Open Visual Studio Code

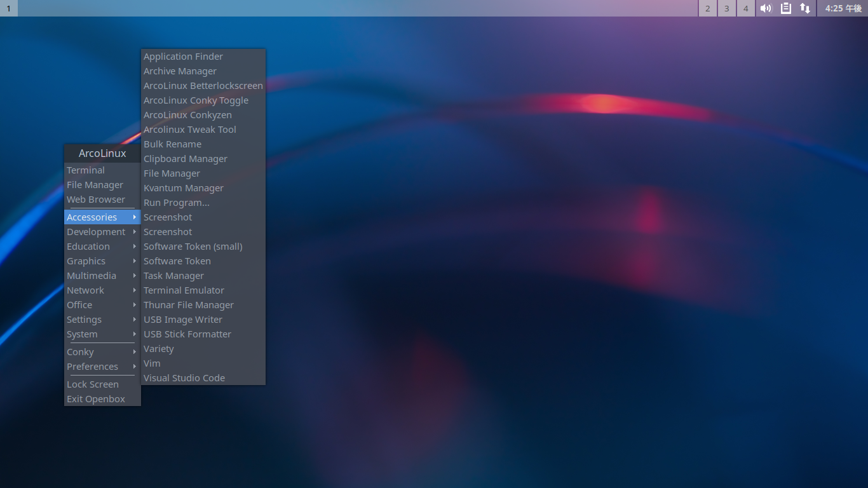(203, 378)
